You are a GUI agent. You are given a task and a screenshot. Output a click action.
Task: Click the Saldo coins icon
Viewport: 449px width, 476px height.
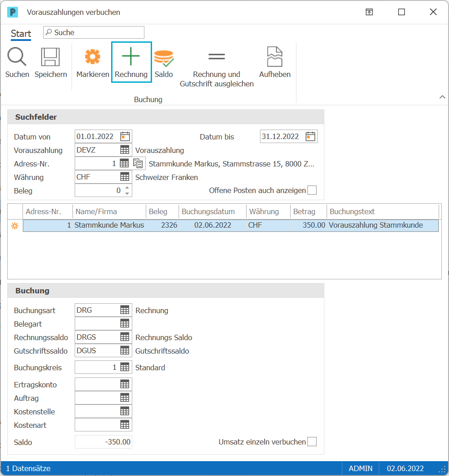click(164, 58)
